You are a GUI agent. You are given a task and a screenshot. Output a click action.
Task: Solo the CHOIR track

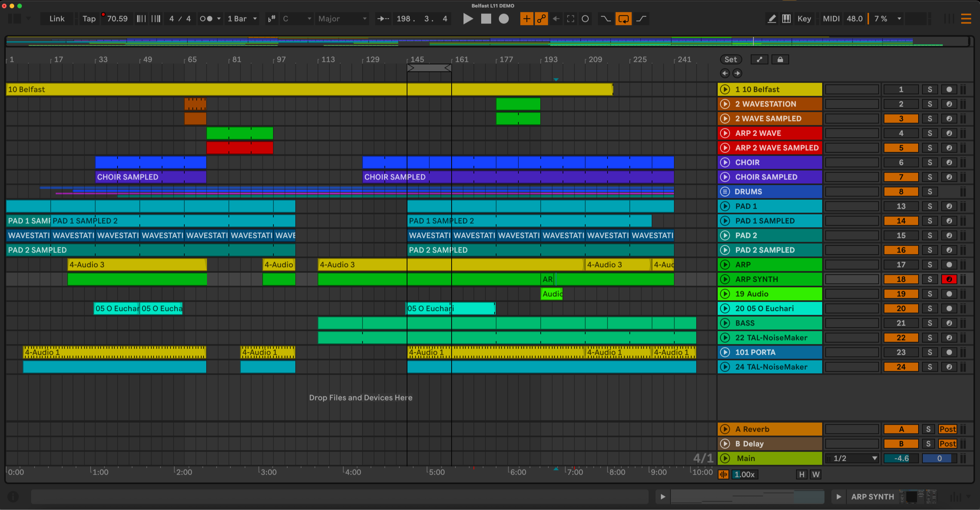(930, 163)
